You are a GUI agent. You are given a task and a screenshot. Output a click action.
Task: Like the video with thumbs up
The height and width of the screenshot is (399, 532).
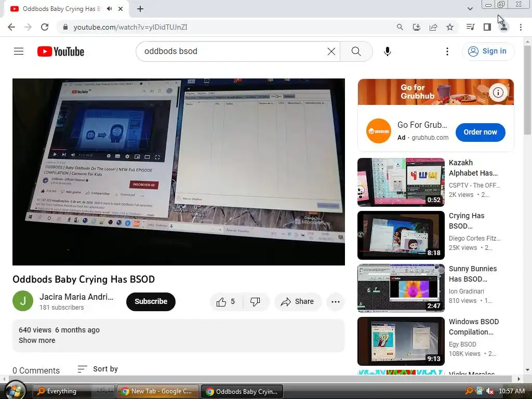227,302
